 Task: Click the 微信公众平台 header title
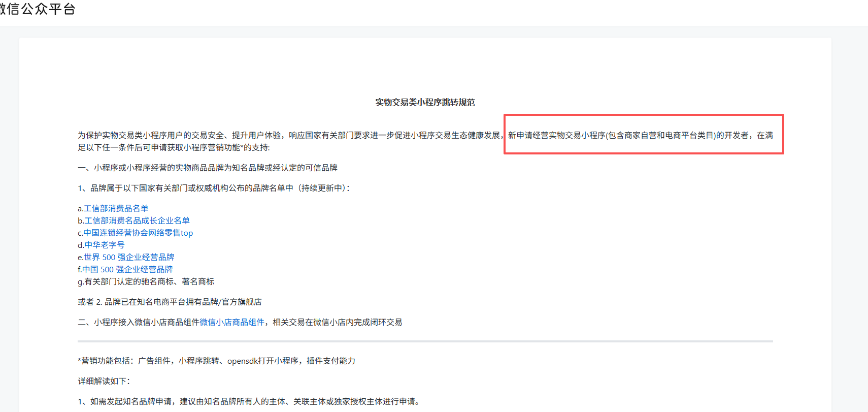coord(38,9)
